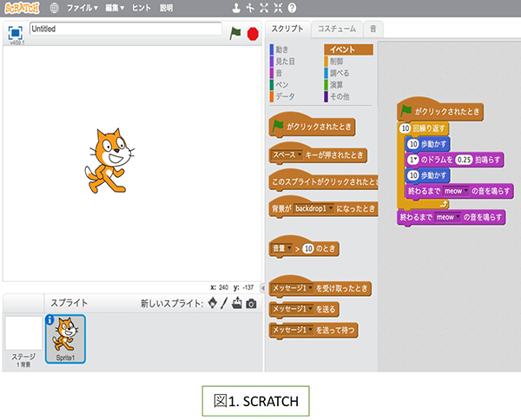Click 10 in the second 歩動かす block
The height and width of the screenshot is (420, 521).
(413, 175)
